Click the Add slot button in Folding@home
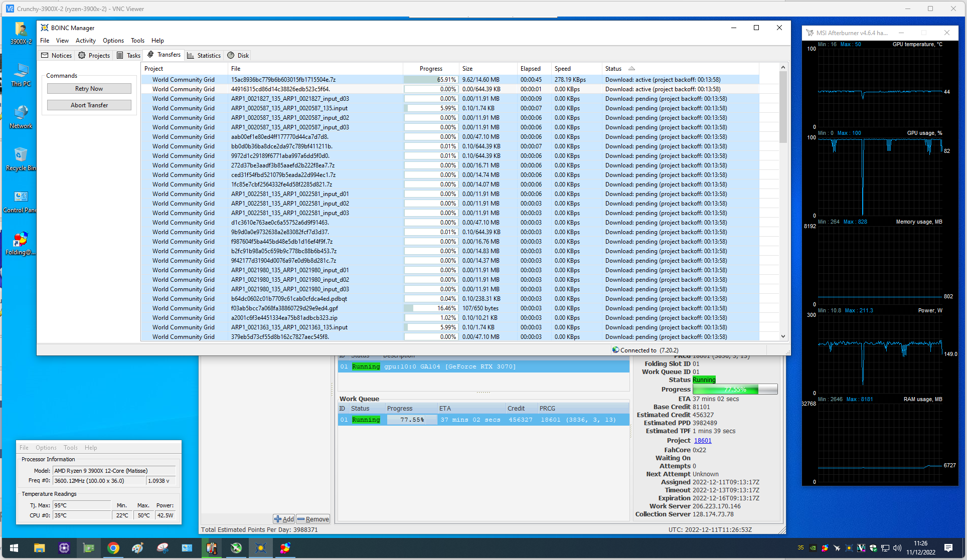This screenshot has height=560, width=967. 284,519
